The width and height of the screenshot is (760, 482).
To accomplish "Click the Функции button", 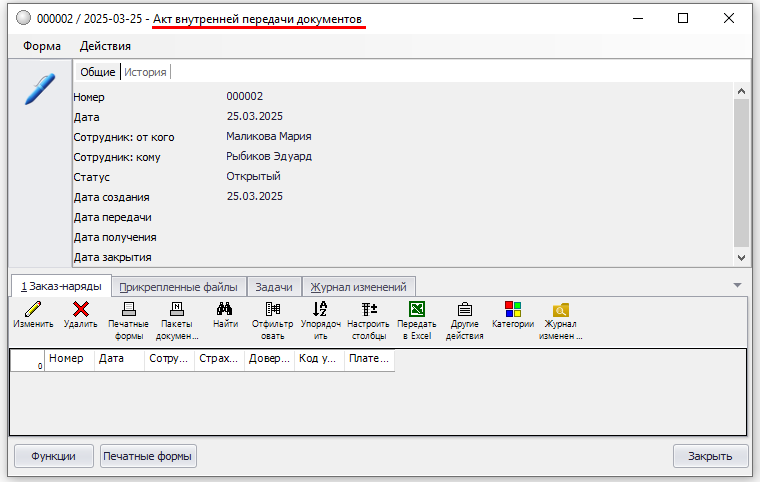I will click(53, 456).
